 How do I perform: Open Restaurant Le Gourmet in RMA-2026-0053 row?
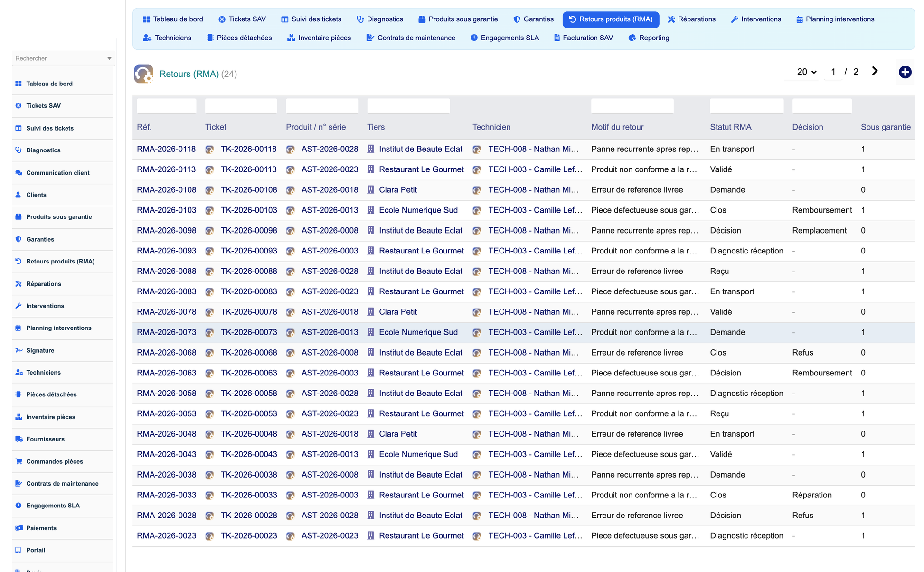[421, 413]
